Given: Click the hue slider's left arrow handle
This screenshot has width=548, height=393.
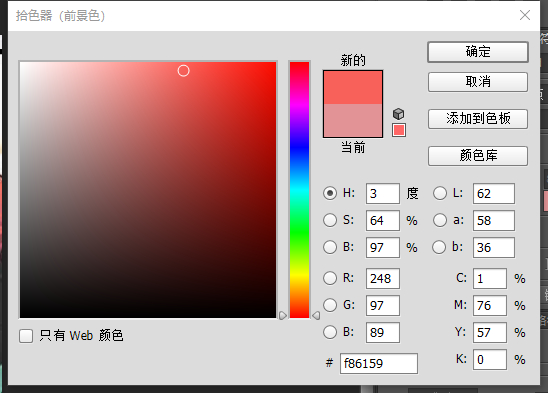Looking at the screenshot, I should click(x=283, y=315).
